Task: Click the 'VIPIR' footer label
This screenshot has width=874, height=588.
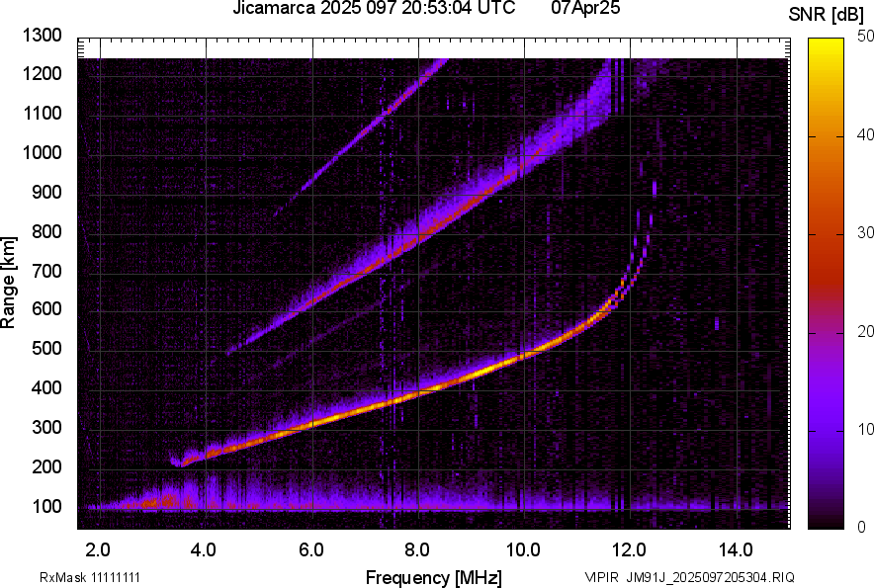Action: coord(601,577)
